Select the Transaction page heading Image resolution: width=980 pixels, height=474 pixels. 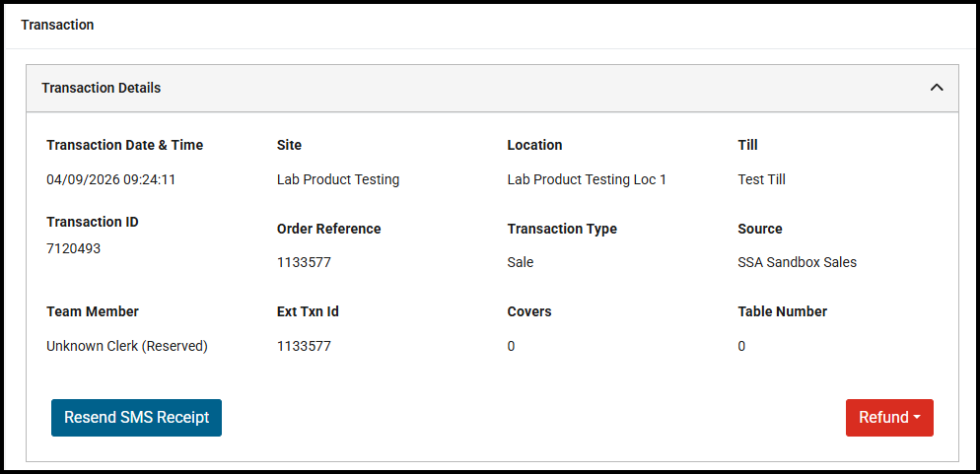[x=57, y=25]
